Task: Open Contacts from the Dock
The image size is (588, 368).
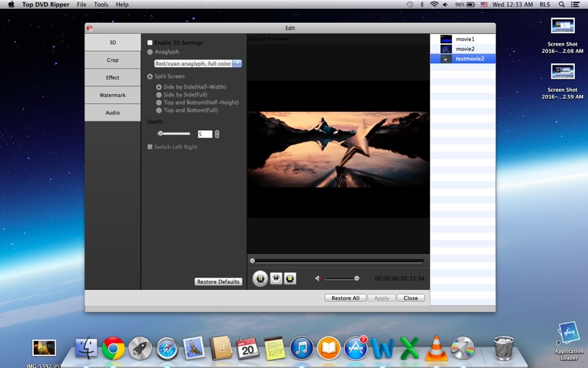Action: pyautogui.click(x=221, y=347)
